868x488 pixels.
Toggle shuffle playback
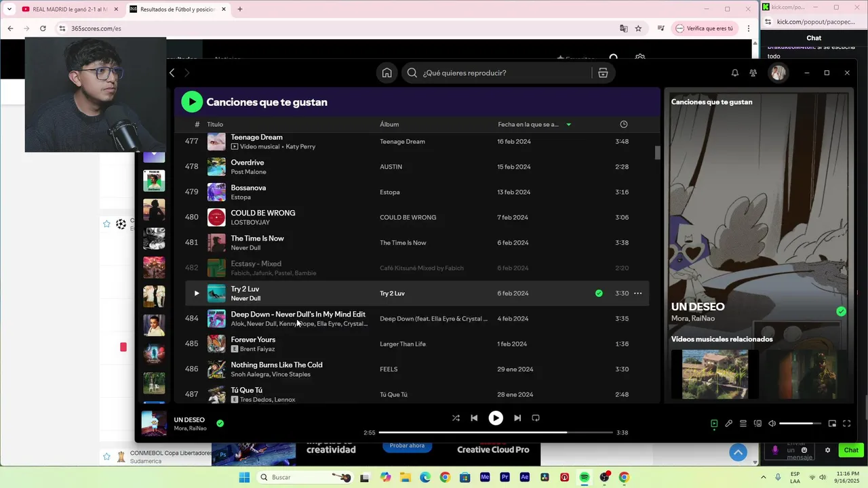click(456, 418)
